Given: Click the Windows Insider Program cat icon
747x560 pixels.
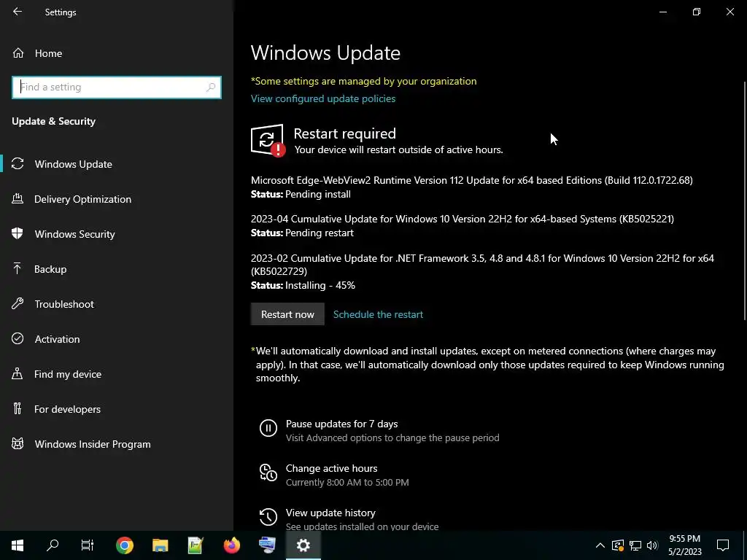Looking at the screenshot, I should 18,444.
